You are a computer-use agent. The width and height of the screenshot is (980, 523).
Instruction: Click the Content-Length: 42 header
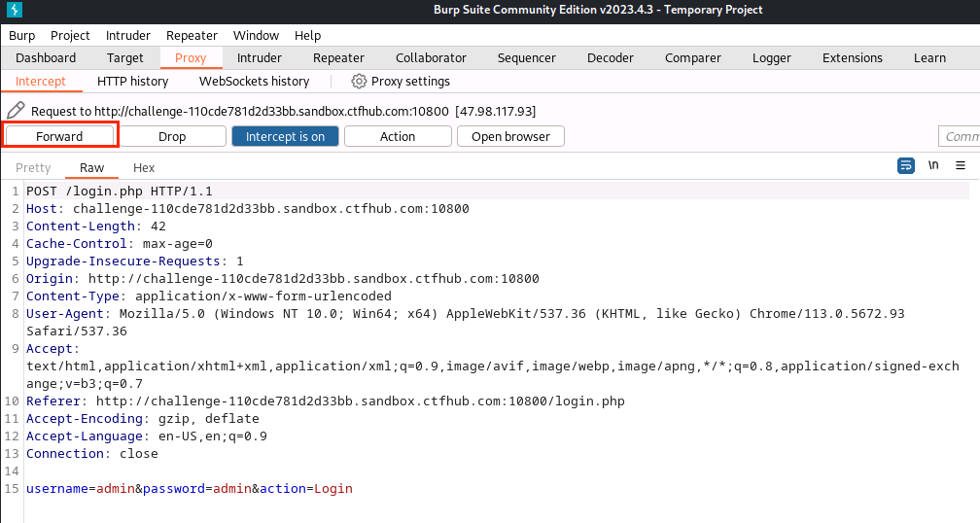coord(96,227)
